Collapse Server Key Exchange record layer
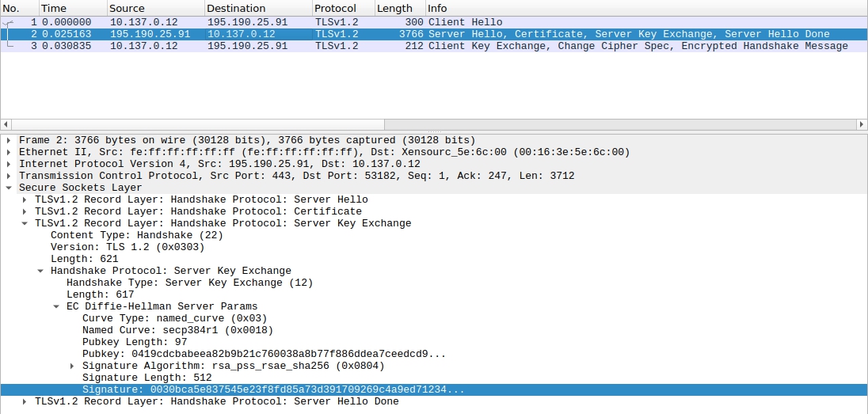 [25, 223]
